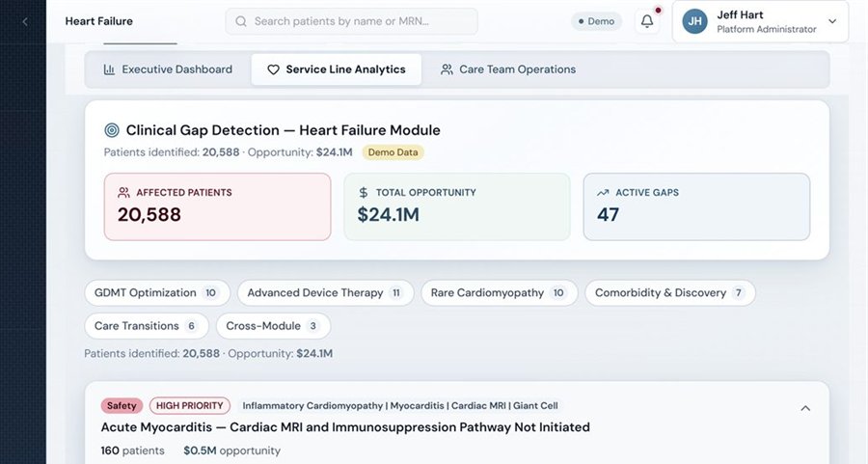Viewport: 868px width, 464px height.
Task: Click the Demo mode badge
Action: tap(596, 21)
